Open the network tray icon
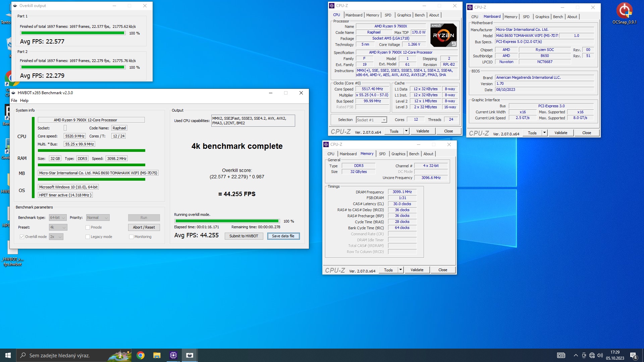This screenshot has width=644, height=362. coord(592,355)
